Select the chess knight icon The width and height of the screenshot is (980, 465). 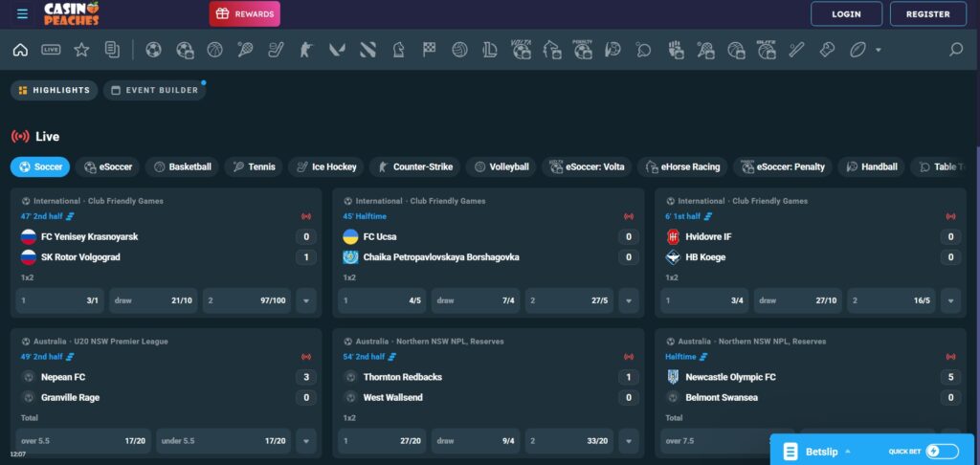[398, 50]
